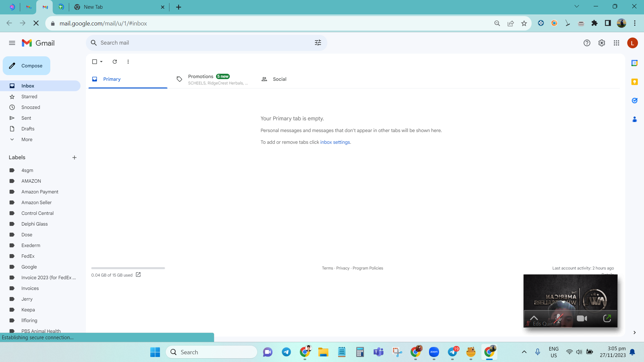Image resolution: width=644 pixels, height=362 pixels.
Task: Open the Delphi Glass label
Action: click(x=40, y=224)
